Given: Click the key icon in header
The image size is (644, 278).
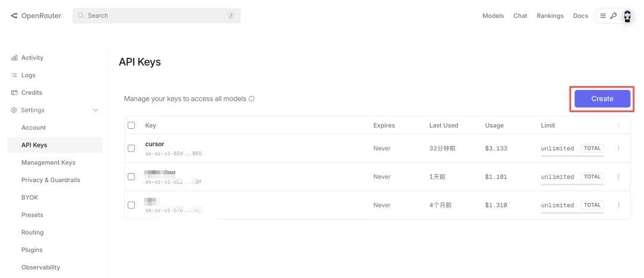Looking at the screenshot, I should (x=613, y=16).
